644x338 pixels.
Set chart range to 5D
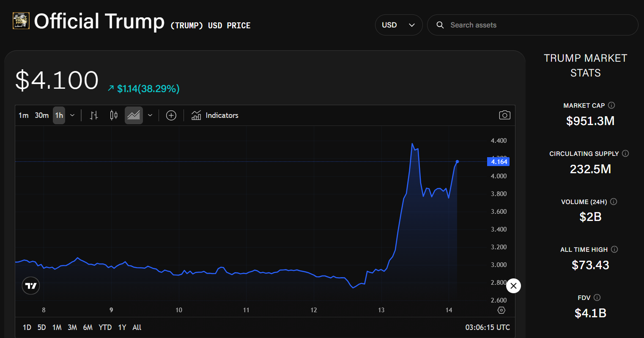click(41, 327)
